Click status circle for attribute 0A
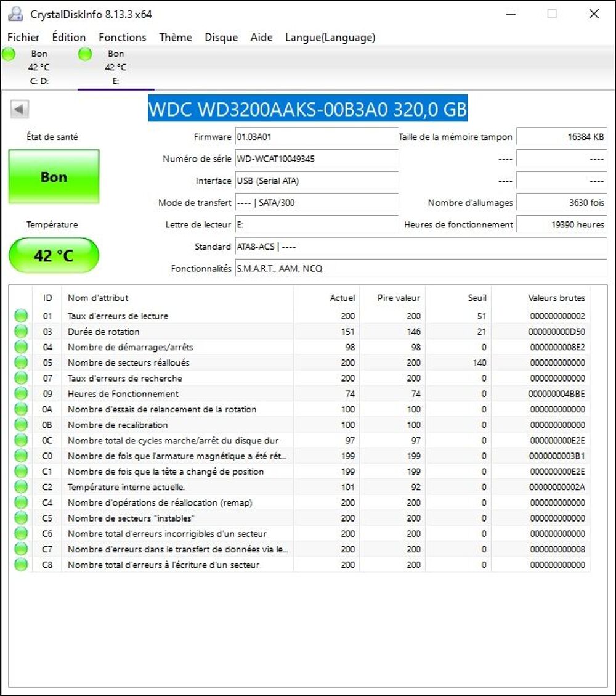Image resolution: width=616 pixels, height=696 pixels. point(21,409)
